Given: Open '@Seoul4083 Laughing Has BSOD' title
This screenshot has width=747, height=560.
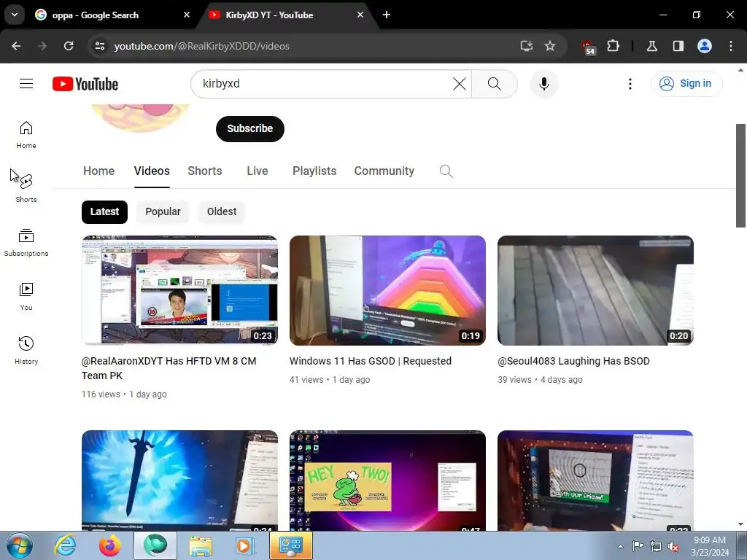Looking at the screenshot, I should 573,361.
